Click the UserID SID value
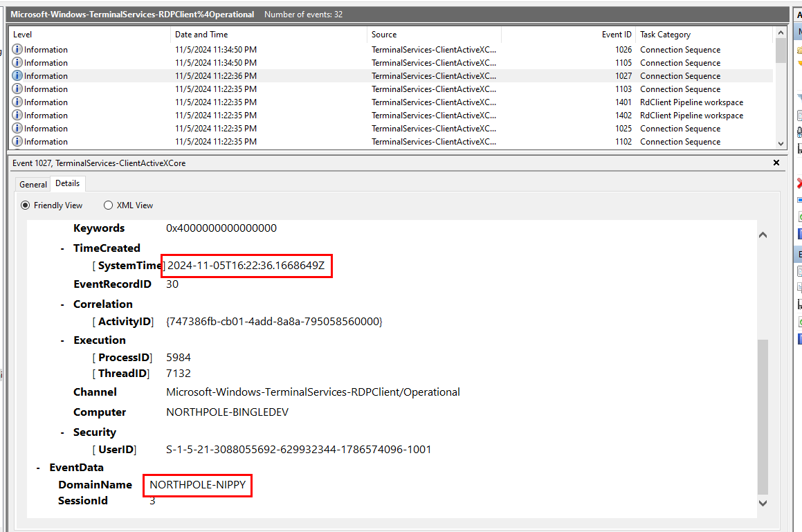This screenshot has height=532, width=802. (x=298, y=450)
